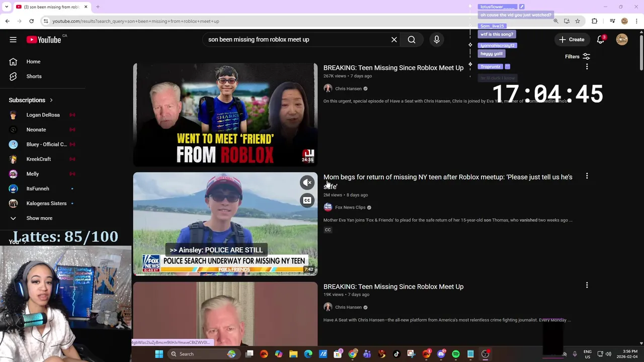Open the Windows Start button
The height and width of the screenshot is (362, 644).
159,354
